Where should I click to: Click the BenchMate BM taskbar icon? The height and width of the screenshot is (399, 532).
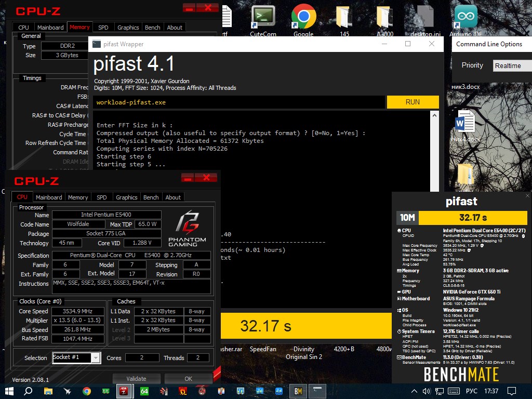coord(298,391)
